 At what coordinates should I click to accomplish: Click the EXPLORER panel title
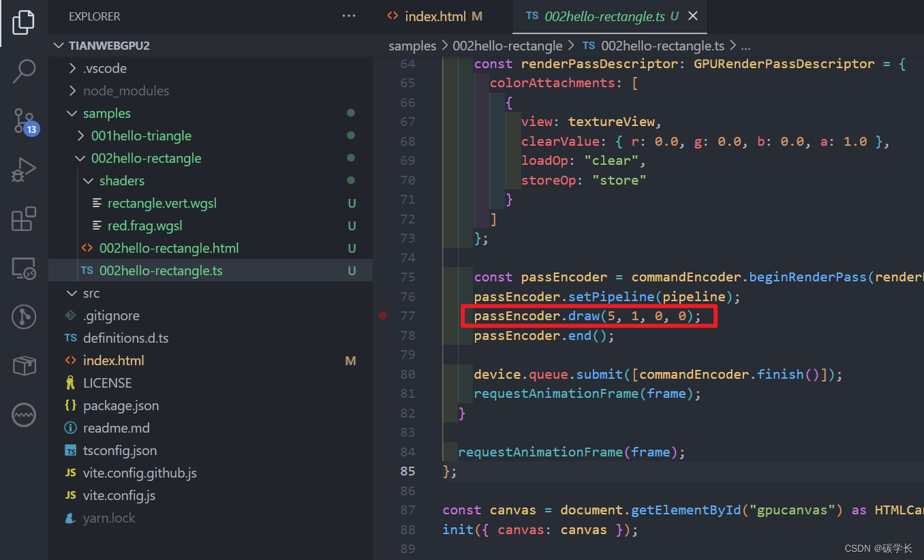tap(95, 16)
